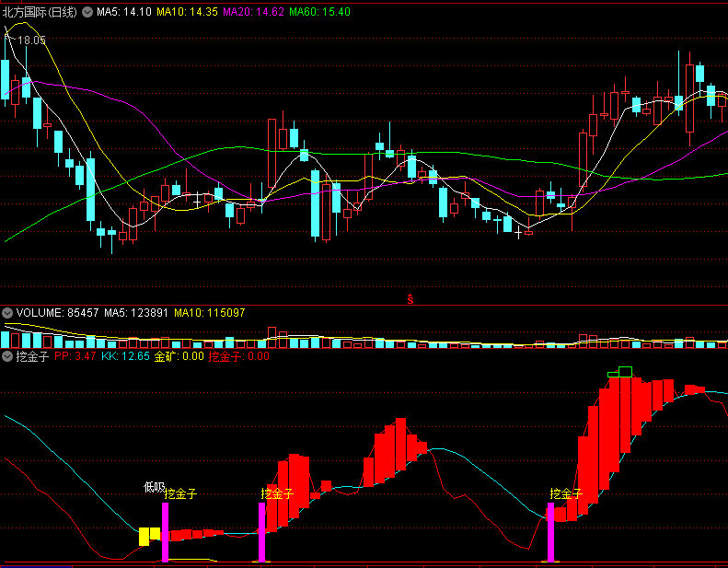Viewport: 728px width, 568px height.
Task: Click the 低吸 signal label
Action: point(154,487)
